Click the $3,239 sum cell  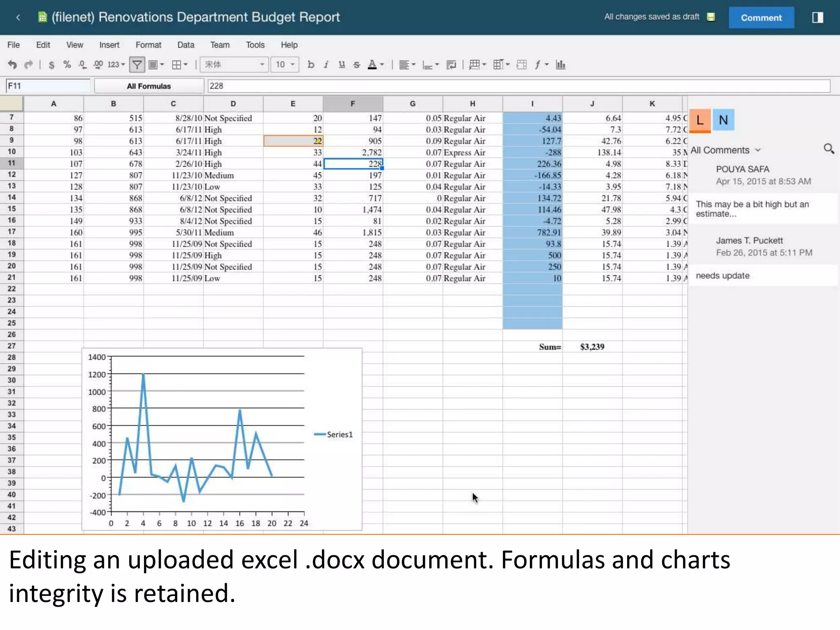point(592,347)
